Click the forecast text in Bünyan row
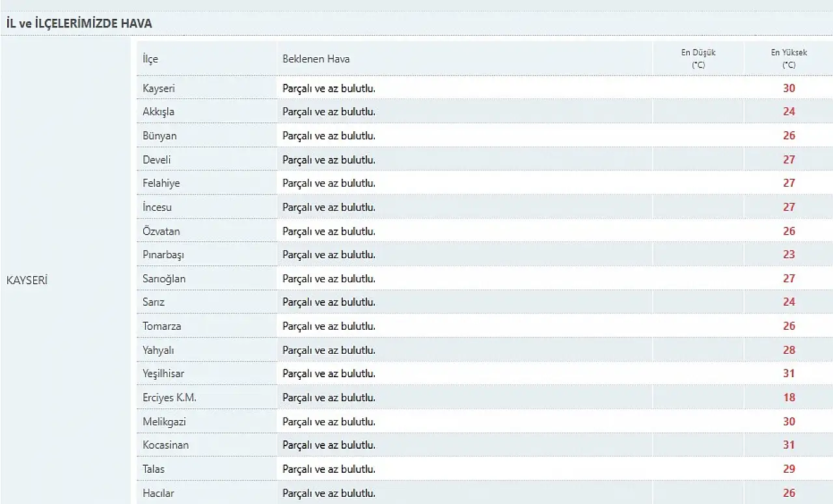The width and height of the screenshot is (833, 504). point(329,136)
